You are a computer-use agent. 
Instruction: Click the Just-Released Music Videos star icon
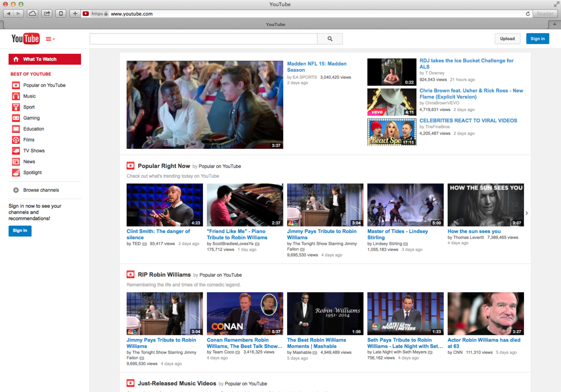point(130,383)
